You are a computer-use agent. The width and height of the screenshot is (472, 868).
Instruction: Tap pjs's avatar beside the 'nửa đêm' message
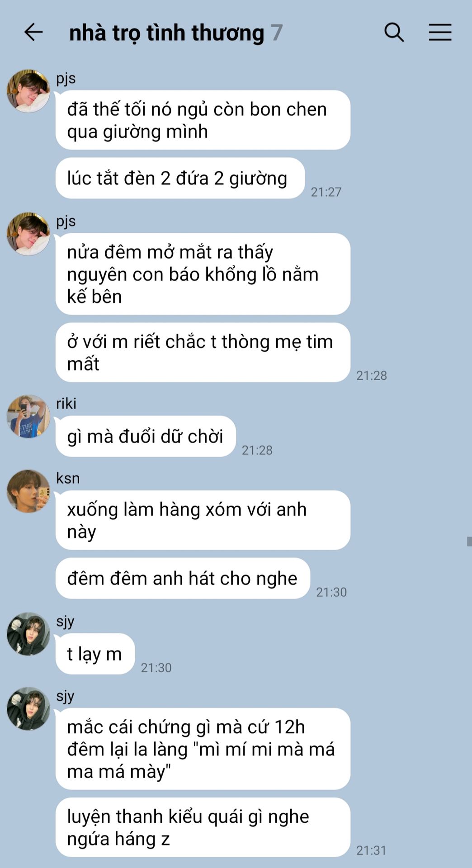28,234
